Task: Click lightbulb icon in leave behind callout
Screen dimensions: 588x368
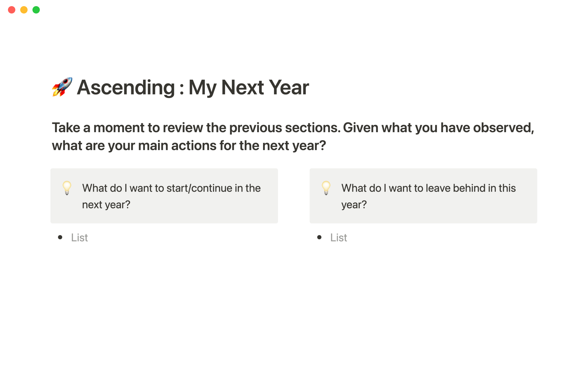Action: coord(326,188)
